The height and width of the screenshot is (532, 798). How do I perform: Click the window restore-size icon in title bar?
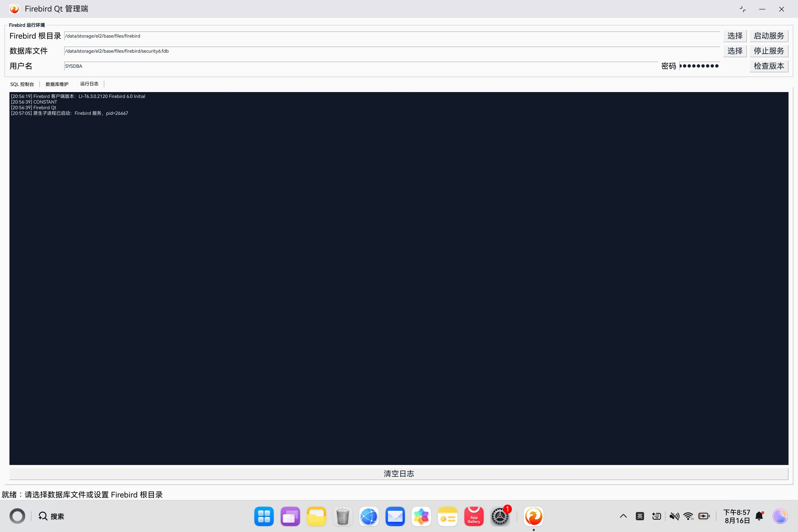click(x=743, y=9)
